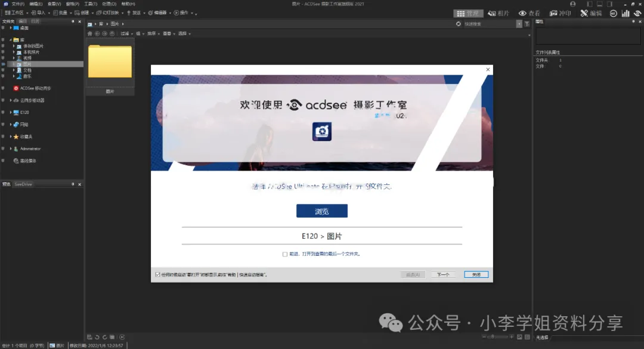
Task: Open the 批量 batch dropdown
Action: click(62, 13)
